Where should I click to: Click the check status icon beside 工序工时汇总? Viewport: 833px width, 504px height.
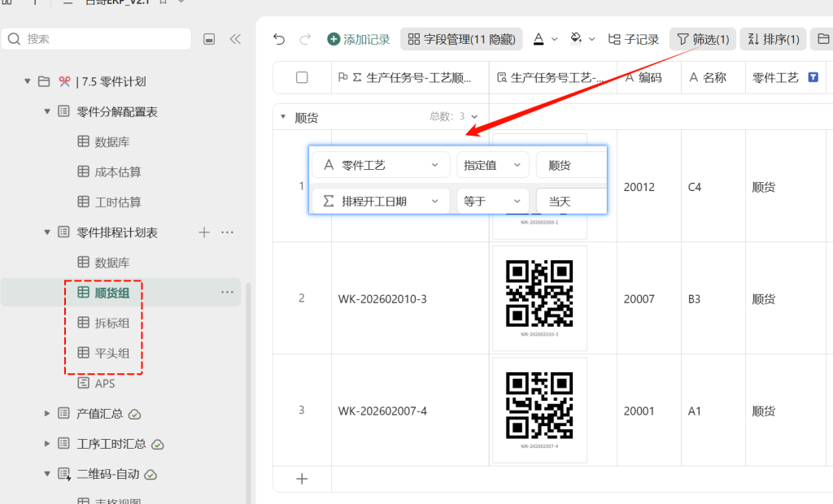(x=158, y=445)
